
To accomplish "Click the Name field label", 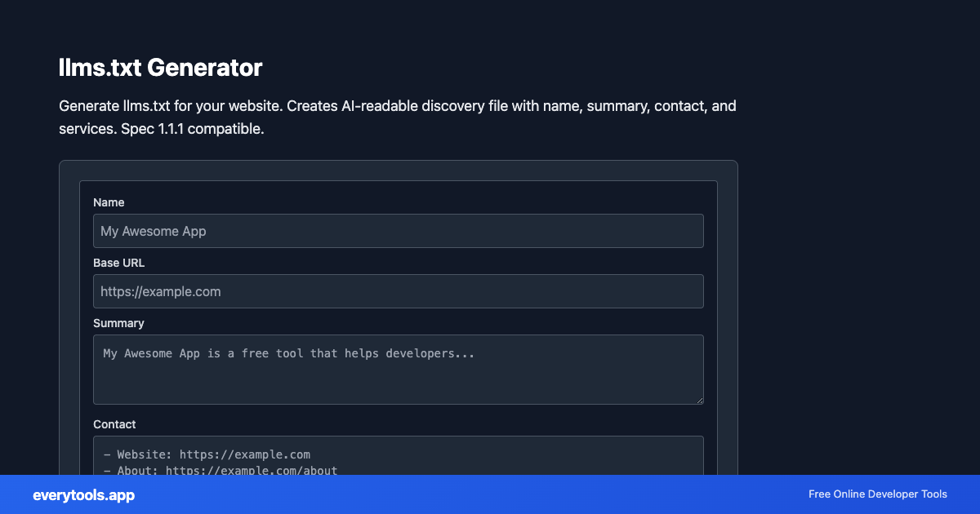I will click(x=109, y=202).
